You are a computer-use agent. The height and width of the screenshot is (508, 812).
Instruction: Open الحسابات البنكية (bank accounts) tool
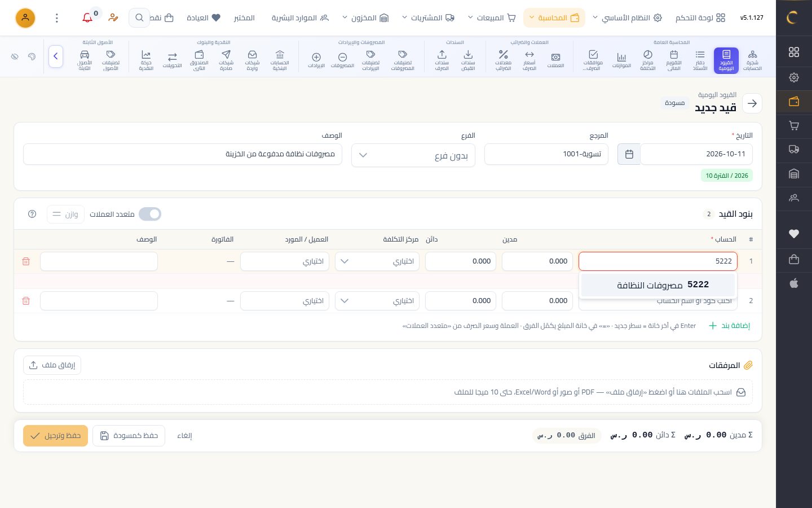[280, 60]
